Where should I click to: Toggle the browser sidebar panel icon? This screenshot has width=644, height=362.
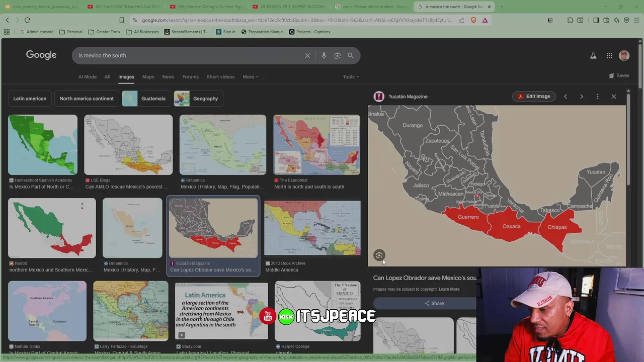[x=596, y=20]
